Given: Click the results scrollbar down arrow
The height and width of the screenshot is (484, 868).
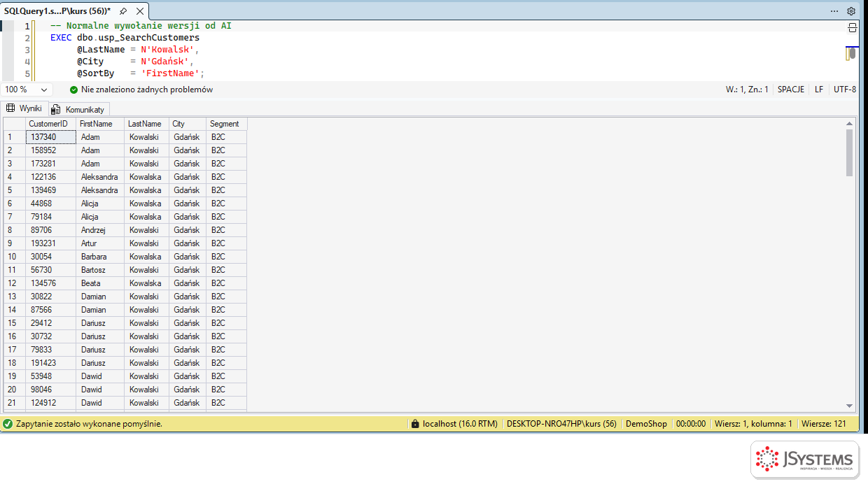Looking at the screenshot, I should click(x=850, y=406).
